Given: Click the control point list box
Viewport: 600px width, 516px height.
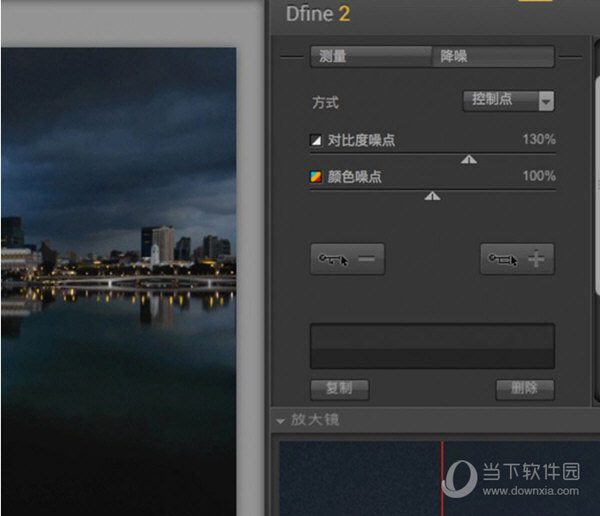Looking at the screenshot, I should 432,346.
